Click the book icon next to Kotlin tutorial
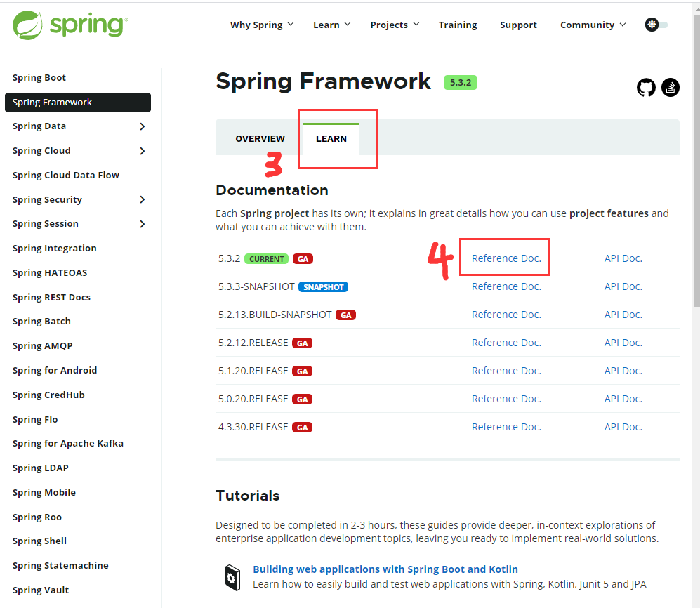 point(232,576)
